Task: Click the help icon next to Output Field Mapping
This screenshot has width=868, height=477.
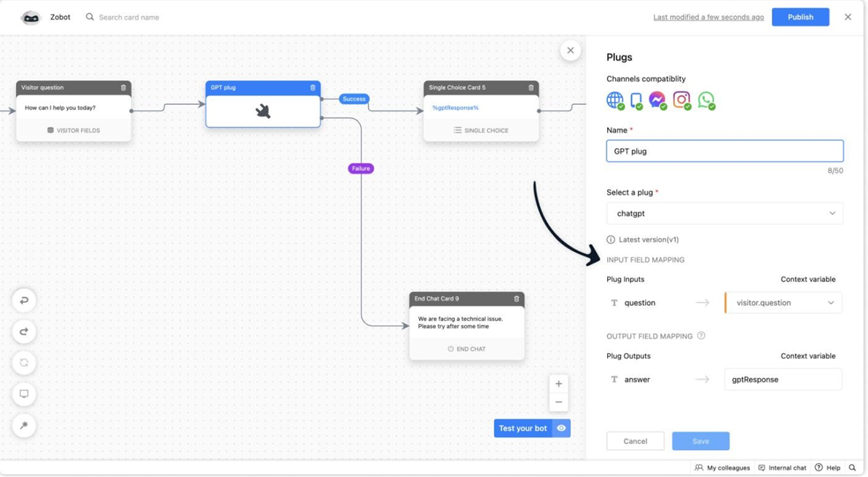Action: click(701, 336)
